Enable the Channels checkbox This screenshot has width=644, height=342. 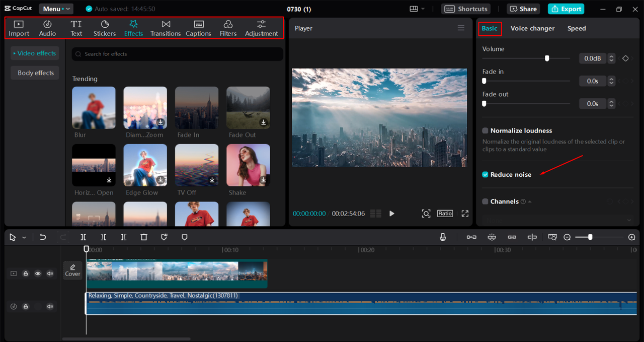(485, 201)
